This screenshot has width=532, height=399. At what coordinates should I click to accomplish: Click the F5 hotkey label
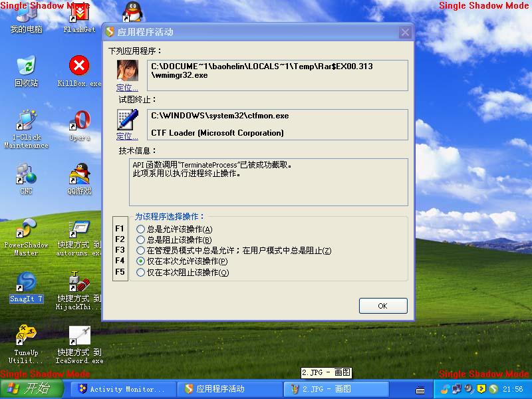point(120,272)
